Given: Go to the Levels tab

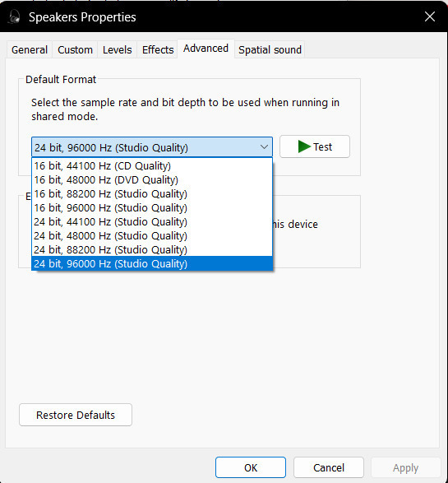Looking at the screenshot, I should pos(118,49).
